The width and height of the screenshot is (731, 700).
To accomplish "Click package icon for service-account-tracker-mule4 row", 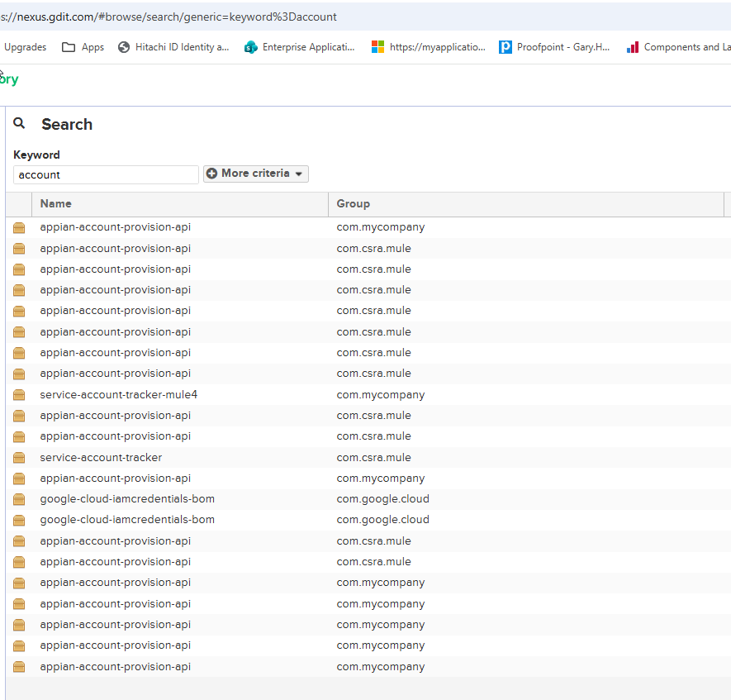I will (x=19, y=395).
